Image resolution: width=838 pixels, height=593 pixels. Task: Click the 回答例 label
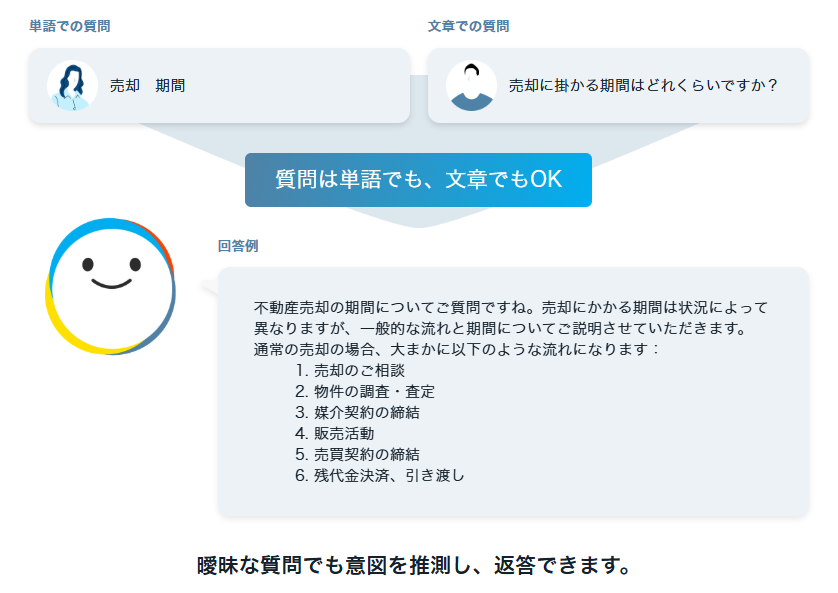click(238, 246)
